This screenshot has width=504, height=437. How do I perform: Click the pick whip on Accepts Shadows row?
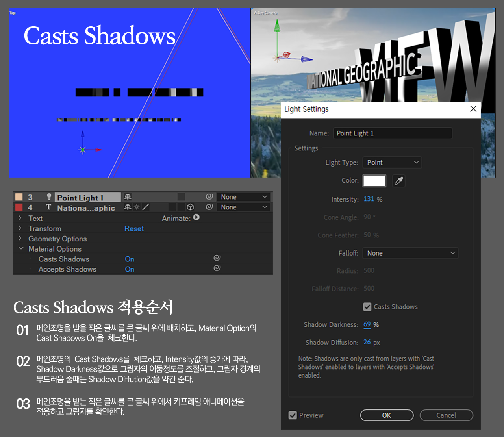(x=217, y=268)
